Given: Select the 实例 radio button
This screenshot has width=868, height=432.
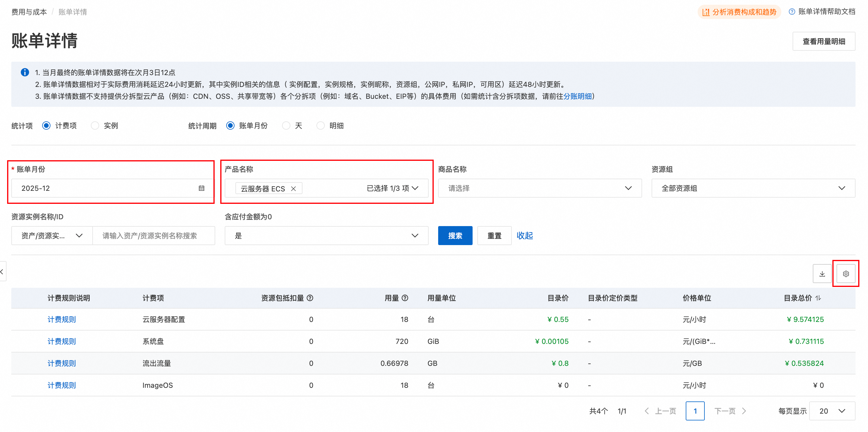Looking at the screenshot, I should pos(95,126).
